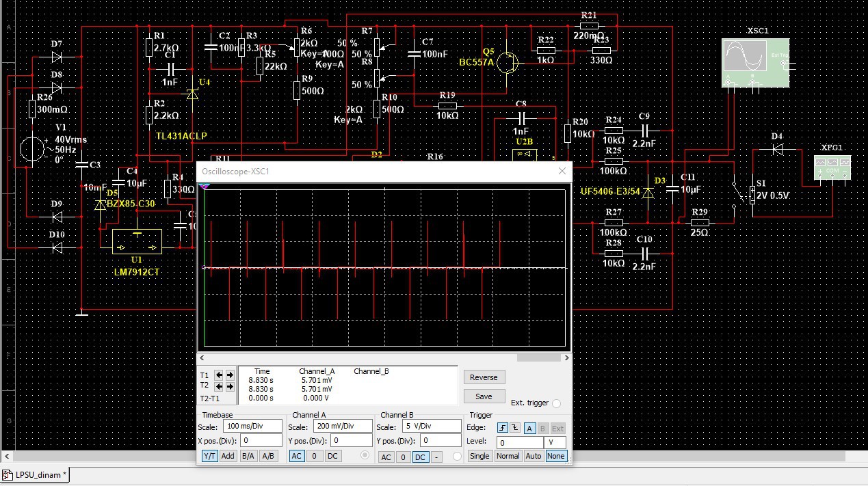868x486 pixels.
Task: Set trigger mode to Auto
Action: pyautogui.click(x=534, y=456)
